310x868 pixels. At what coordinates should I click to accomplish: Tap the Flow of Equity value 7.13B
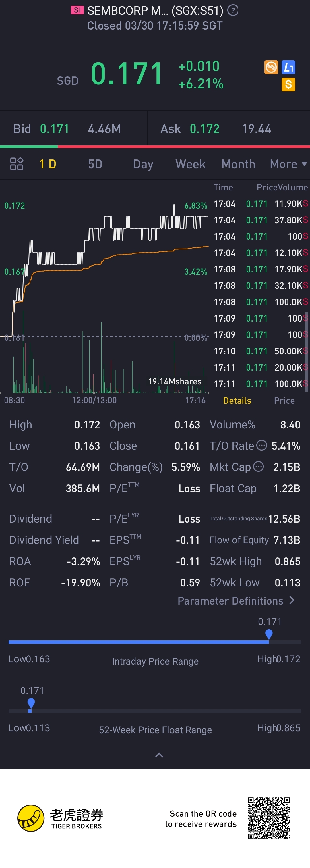coord(287,540)
